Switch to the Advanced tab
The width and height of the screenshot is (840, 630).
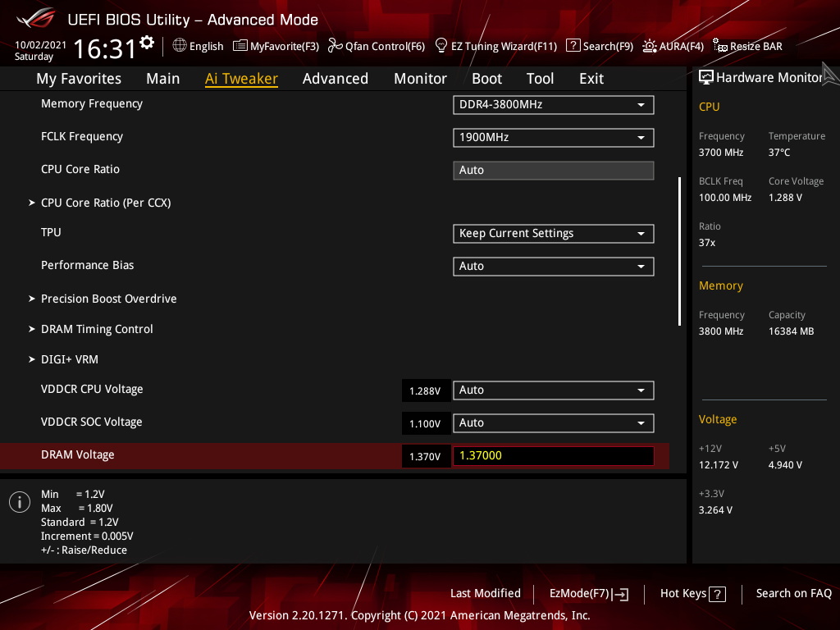coord(336,79)
